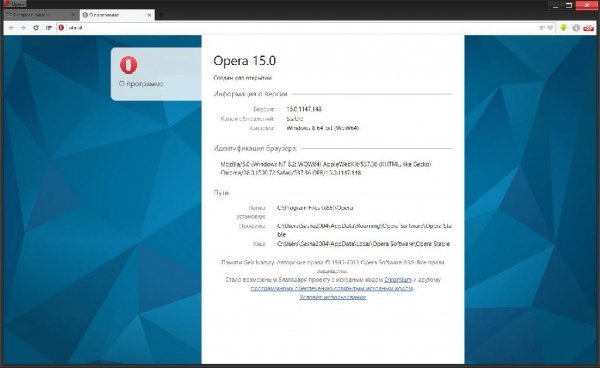Click the add-to-Speed-Dial icon in address bar
This screenshot has width=600, height=368.
coord(542,28)
